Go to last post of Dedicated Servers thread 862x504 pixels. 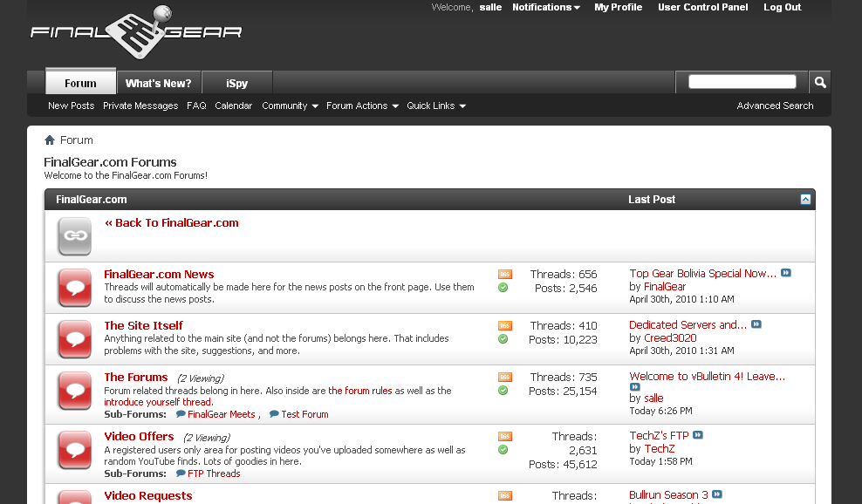(756, 324)
